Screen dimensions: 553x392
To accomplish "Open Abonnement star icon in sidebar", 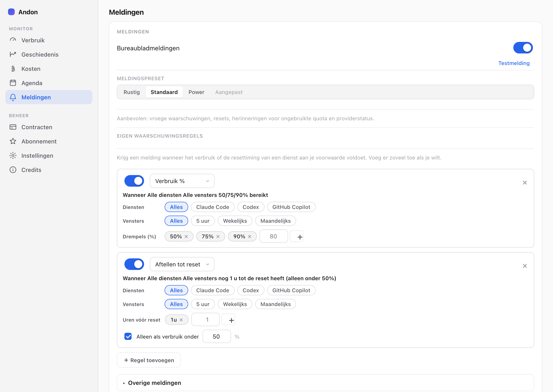I will (13, 141).
